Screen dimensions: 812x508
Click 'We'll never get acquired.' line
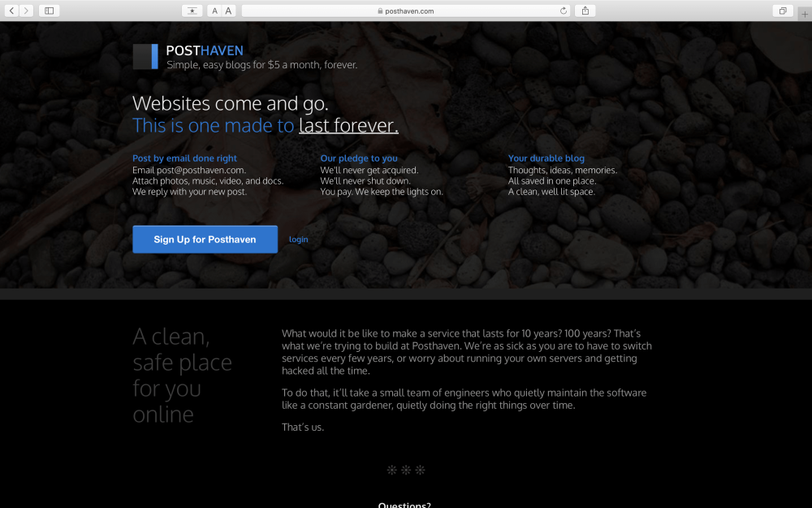[369, 170]
